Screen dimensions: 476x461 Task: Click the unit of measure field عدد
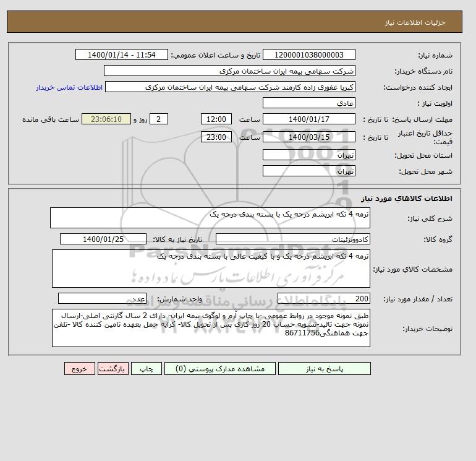point(102,298)
